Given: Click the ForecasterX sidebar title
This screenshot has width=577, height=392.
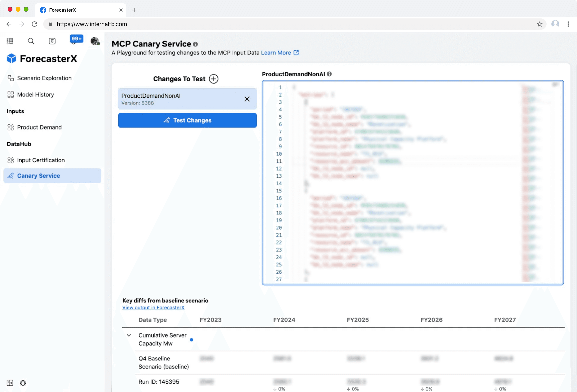Looking at the screenshot, I should tap(49, 59).
